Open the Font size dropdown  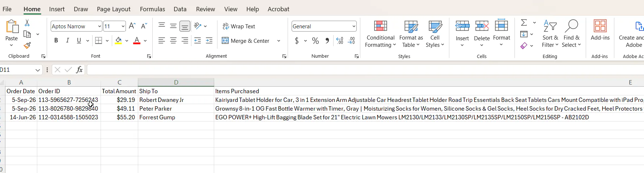[x=123, y=26]
